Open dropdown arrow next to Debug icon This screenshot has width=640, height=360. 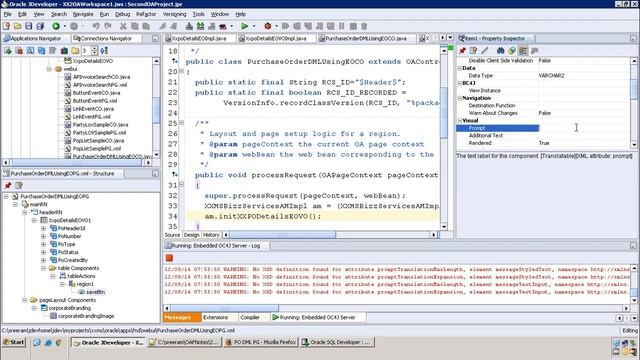pos(277,26)
